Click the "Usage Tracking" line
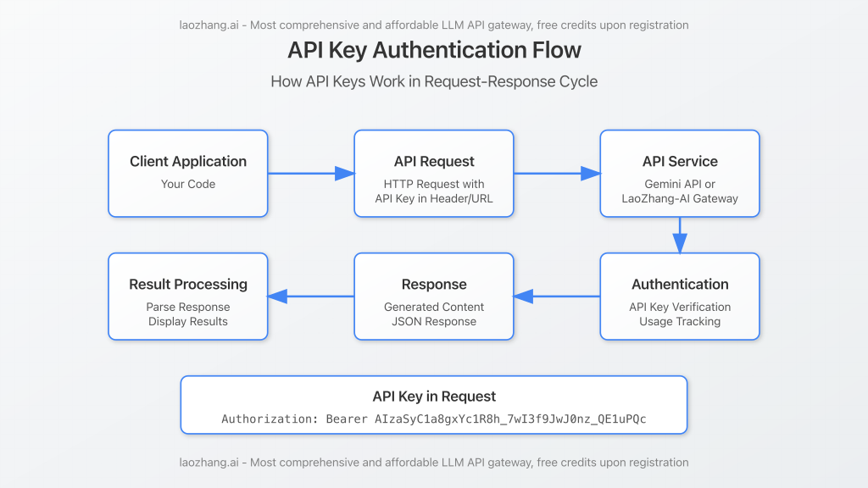This screenshot has height=488, width=868. pos(680,321)
